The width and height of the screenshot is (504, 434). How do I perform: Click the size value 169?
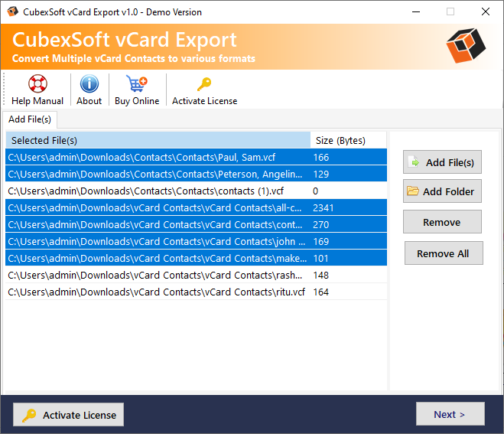pyautogui.click(x=321, y=242)
